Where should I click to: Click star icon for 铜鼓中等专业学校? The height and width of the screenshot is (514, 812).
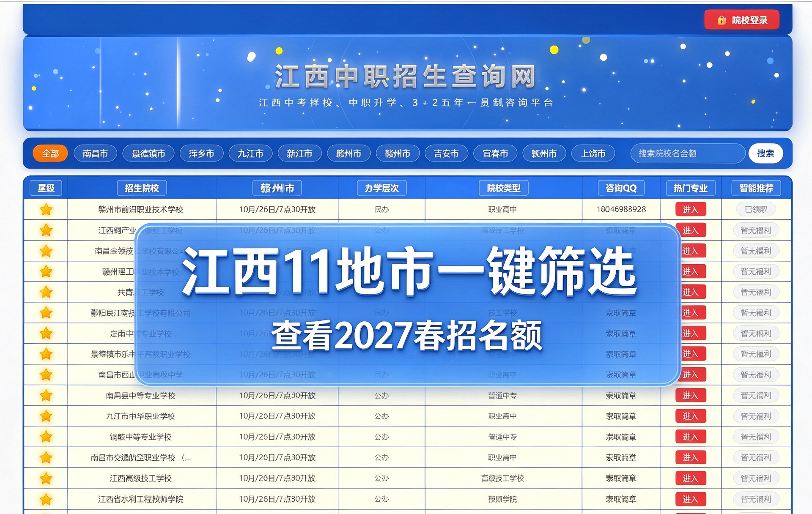point(46,437)
